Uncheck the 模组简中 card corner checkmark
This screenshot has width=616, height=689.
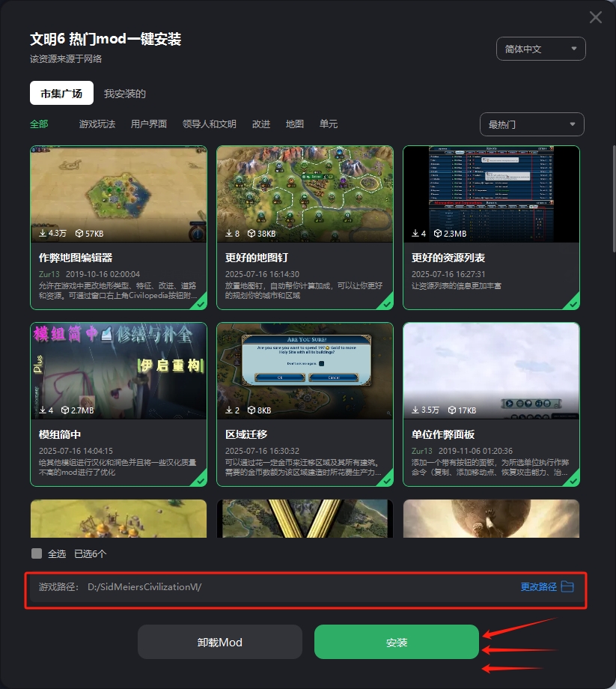pyautogui.click(x=200, y=480)
